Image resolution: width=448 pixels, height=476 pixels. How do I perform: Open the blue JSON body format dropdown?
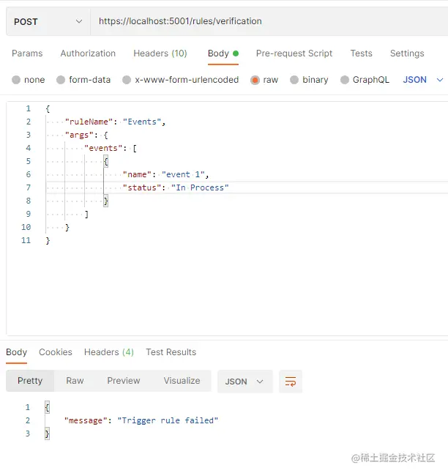(423, 80)
